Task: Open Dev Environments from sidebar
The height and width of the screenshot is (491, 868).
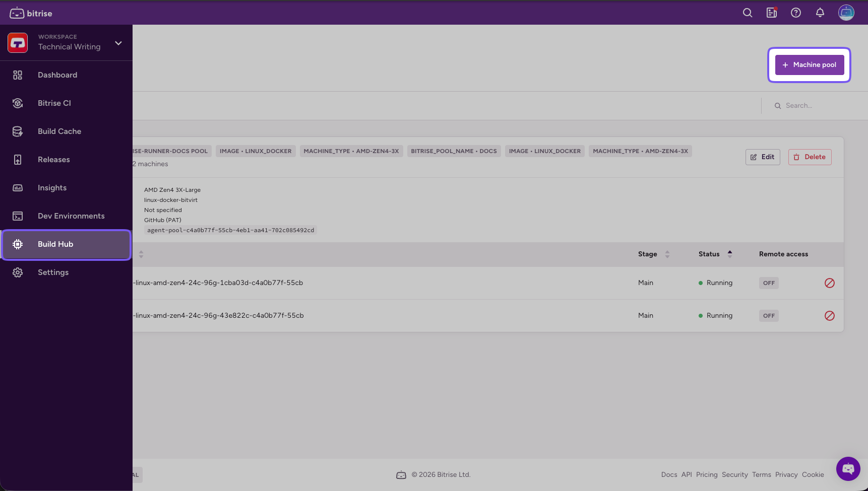Action: (66, 216)
